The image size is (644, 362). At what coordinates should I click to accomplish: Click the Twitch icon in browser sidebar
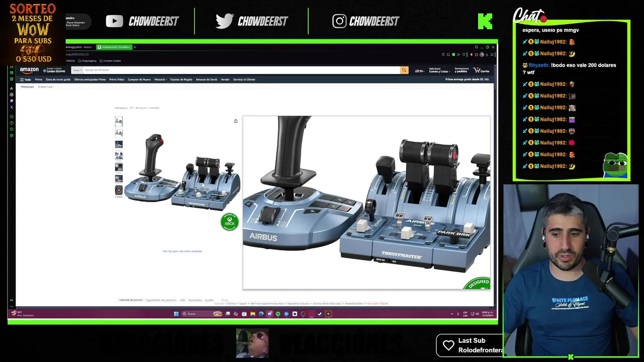[12, 101]
